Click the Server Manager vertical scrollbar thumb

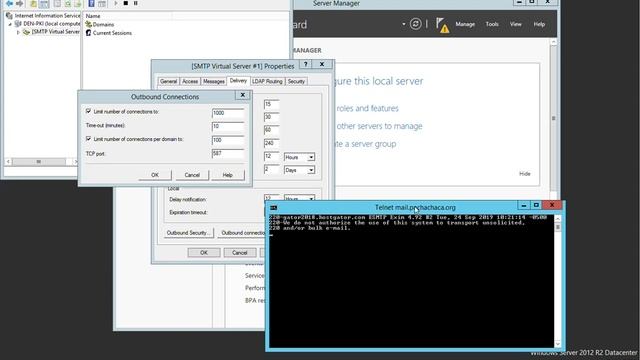click(553, 118)
